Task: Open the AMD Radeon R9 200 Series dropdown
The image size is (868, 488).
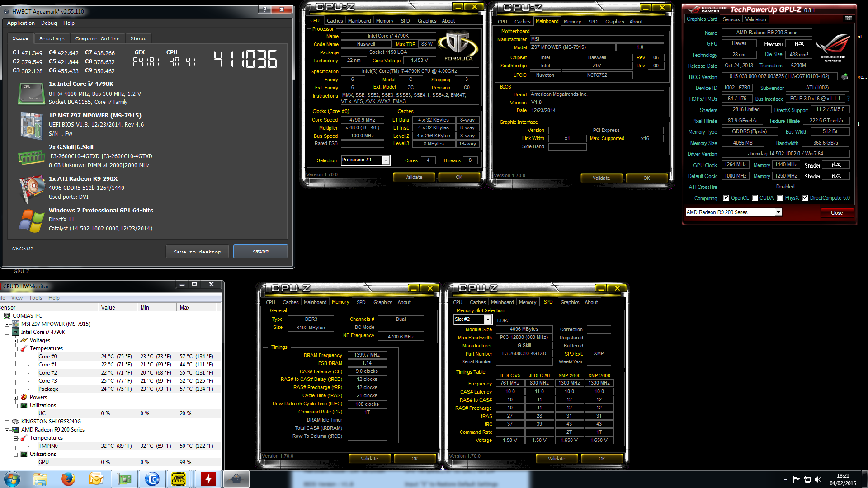Action: point(778,212)
